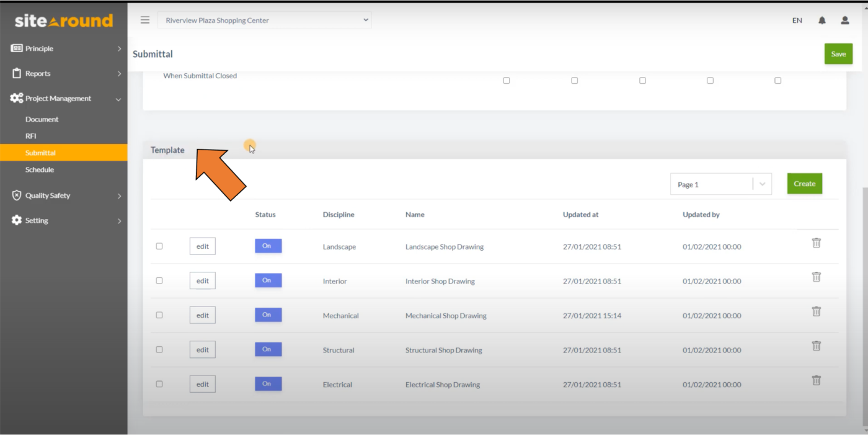Tick last When Submittal Closed checkbox

click(x=778, y=81)
